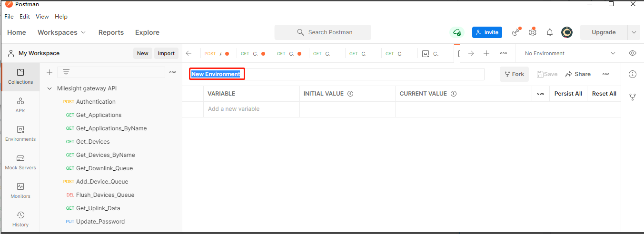
Task: Open the File menu
Action: [9, 16]
